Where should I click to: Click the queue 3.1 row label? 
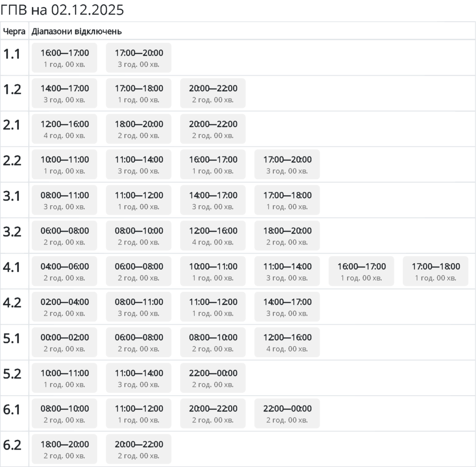pyautogui.click(x=12, y=196)
